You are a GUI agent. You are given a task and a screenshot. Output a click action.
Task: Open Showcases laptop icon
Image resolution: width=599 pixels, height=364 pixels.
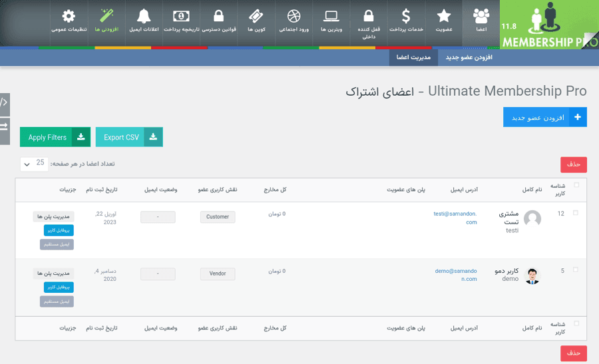click(x=331, y=17)
